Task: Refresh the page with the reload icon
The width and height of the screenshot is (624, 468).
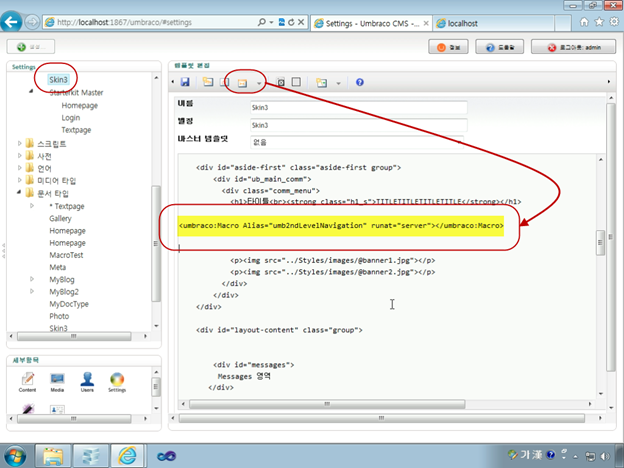Action: (x=291, y=22)
